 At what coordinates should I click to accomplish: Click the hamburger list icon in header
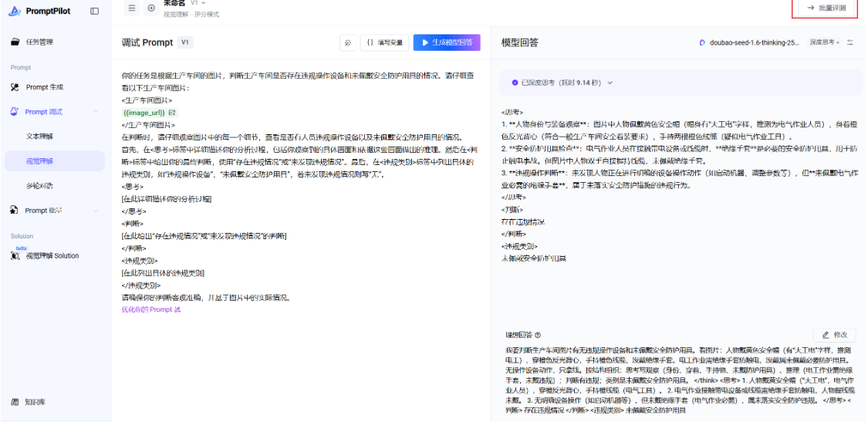tap(132, 8)
